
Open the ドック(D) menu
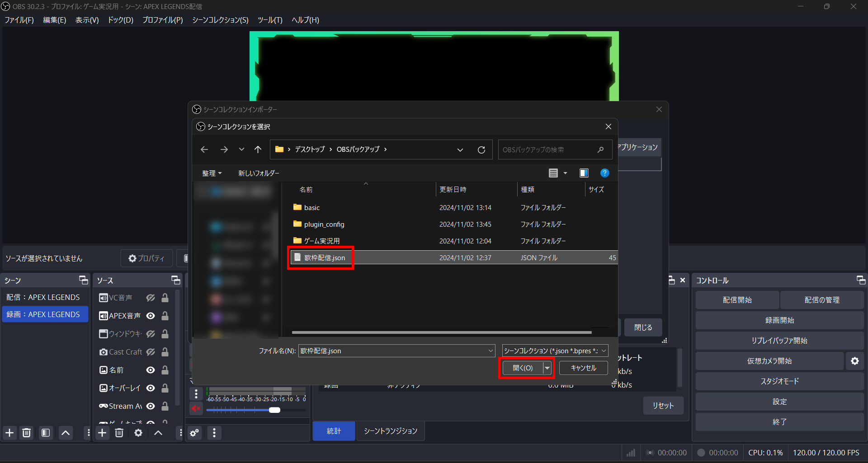[x=120, y=20]
